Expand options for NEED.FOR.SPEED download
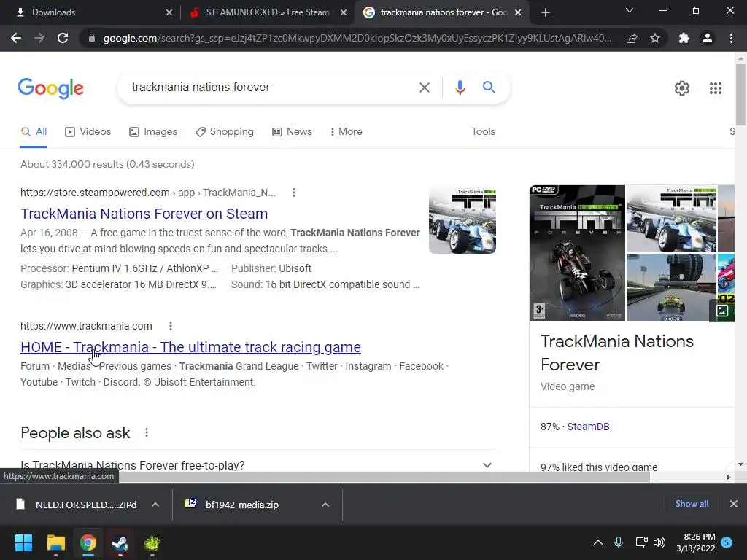The image size is (747, 560). pos(155,505)
